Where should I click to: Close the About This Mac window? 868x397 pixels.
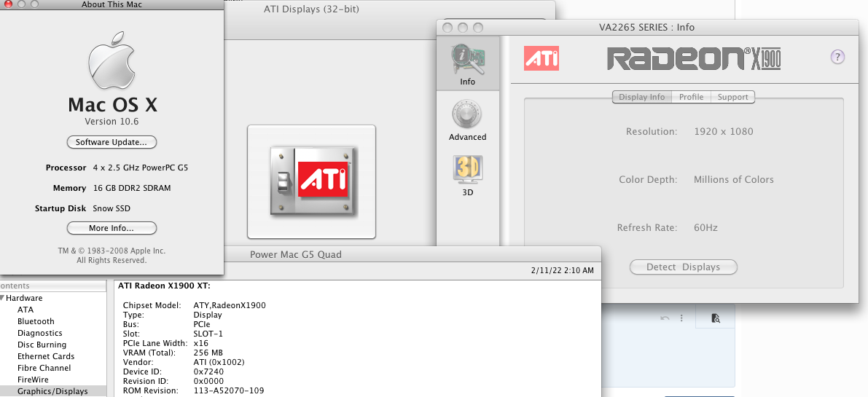coord(8,4)
